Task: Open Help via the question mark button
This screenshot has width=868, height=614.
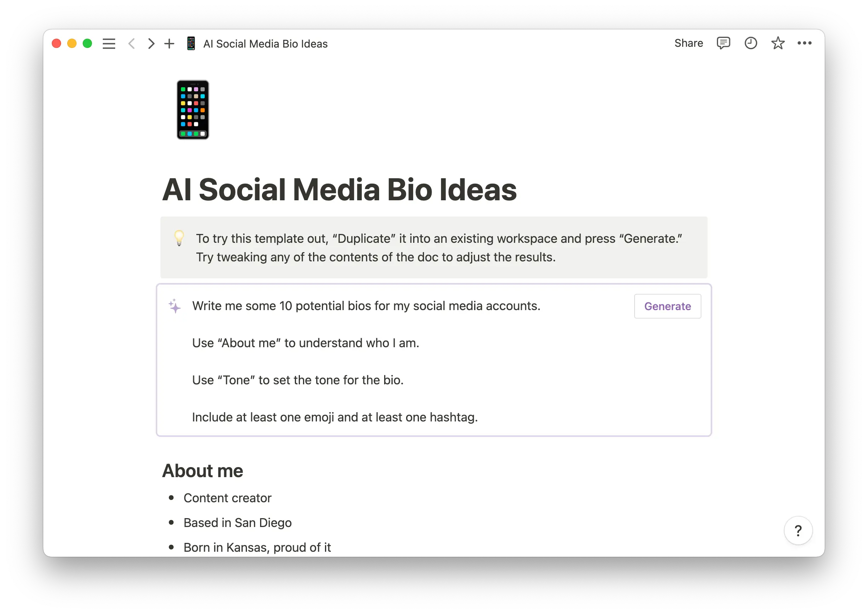Action: click(798, 530)
